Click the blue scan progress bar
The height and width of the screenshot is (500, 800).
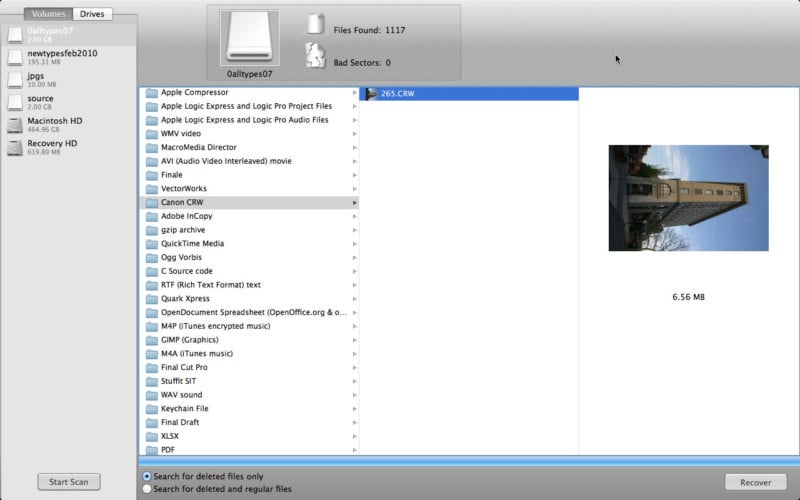point(468,461)
